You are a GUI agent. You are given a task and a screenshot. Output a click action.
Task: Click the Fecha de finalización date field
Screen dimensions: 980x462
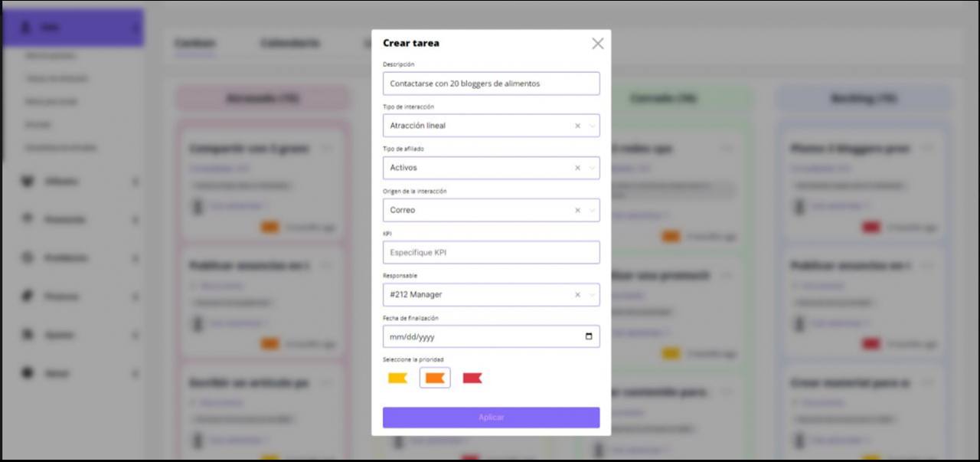pyautogui.click(x=475, y=336)
